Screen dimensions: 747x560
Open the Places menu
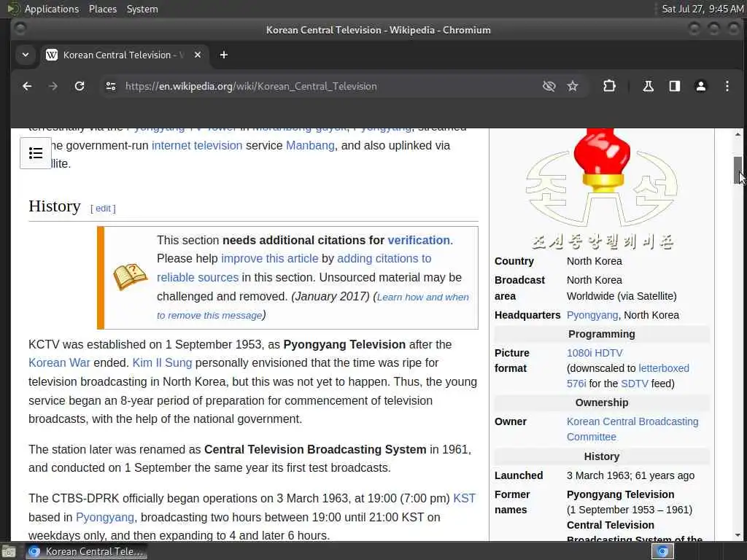(x=102, y=9)
